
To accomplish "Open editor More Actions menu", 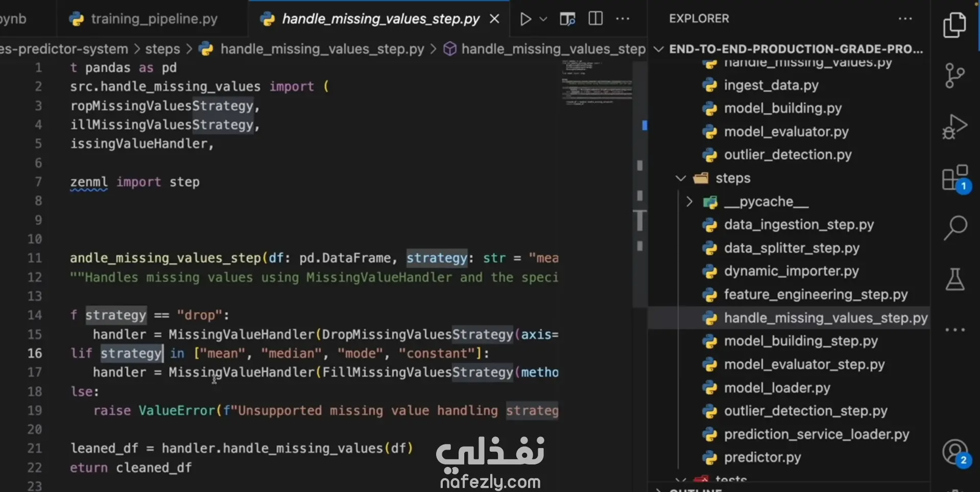I will pos(623,19).
